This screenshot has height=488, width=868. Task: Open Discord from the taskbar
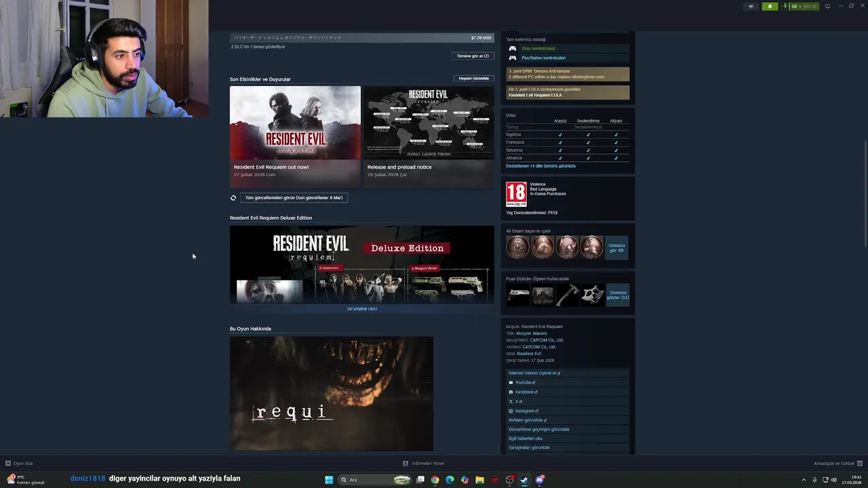pyautogui.click(x=539, y=480)
